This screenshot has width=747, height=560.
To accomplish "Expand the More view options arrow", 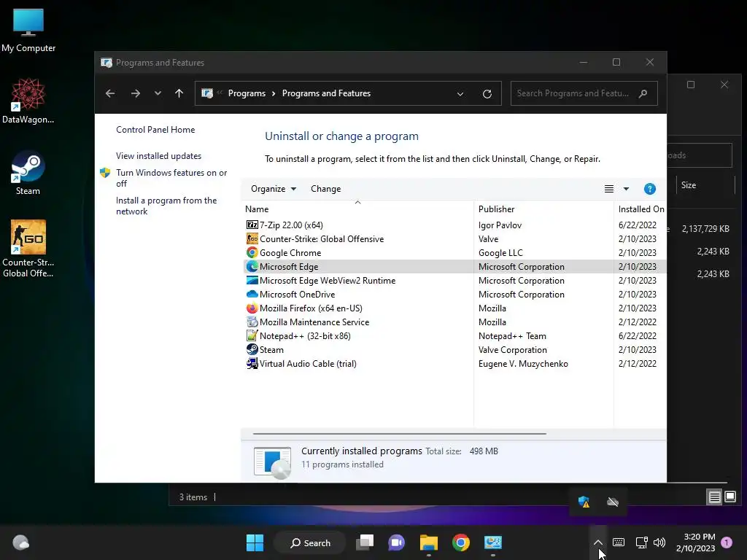I will point(626,189).
